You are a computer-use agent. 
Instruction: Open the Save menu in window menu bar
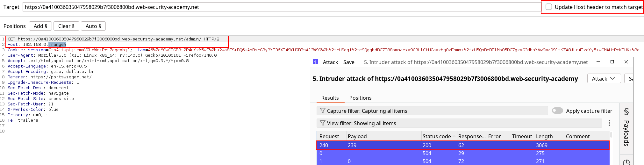coord(349,62)
